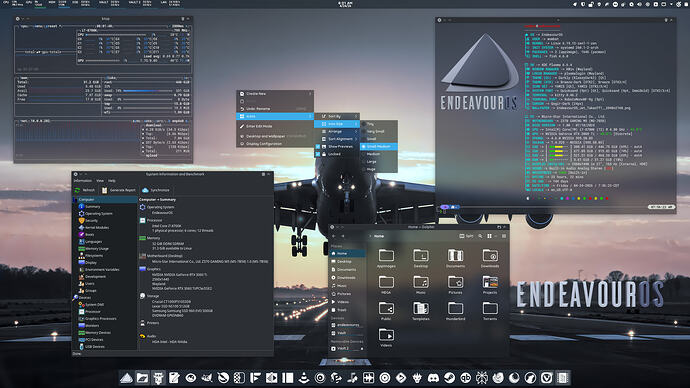Click Refresh in System Information toolbar
The image size is (690, 388).
point(85,190)
